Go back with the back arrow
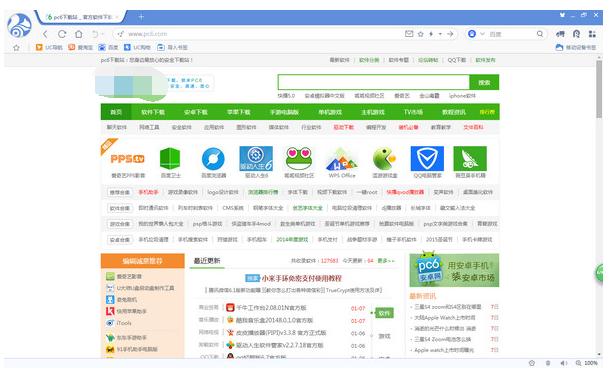610x376 pixels. [x=45, y=34]
